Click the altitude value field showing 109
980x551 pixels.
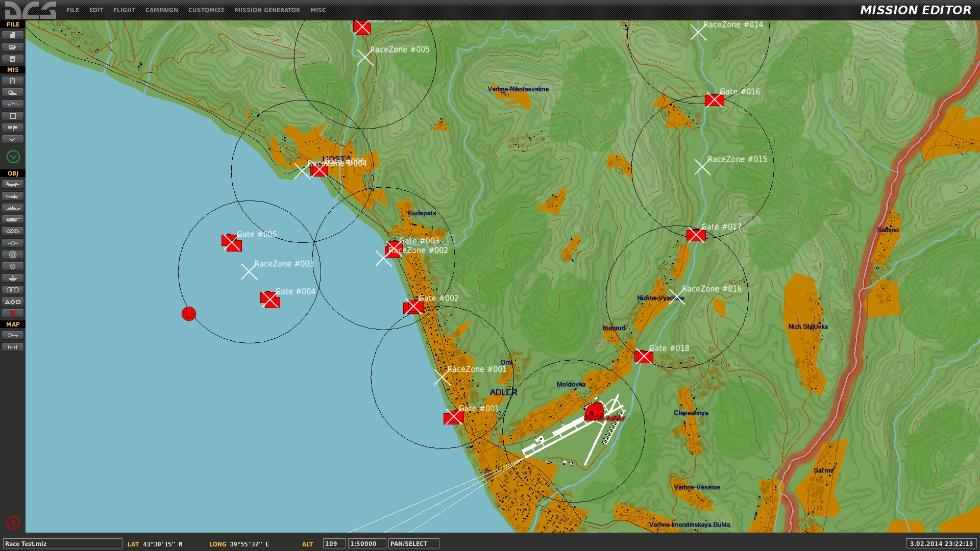click(x=334, y=544)
